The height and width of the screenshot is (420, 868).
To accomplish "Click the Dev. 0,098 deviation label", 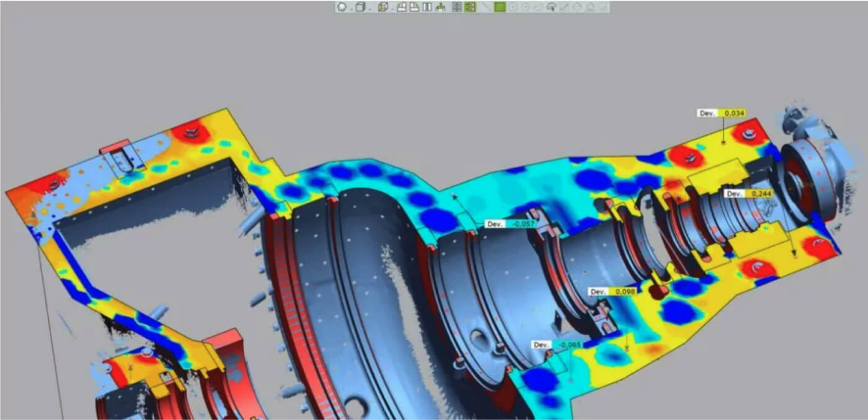I will (613, 291).
